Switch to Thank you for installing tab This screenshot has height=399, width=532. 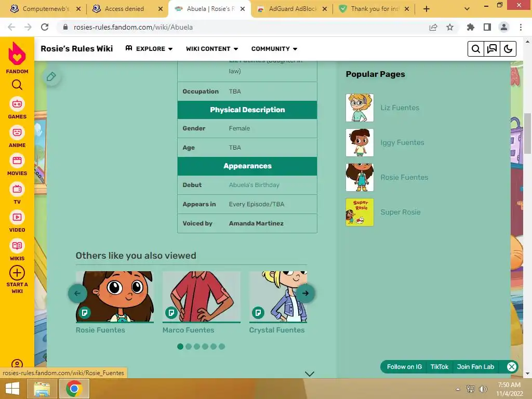click(x=375, y=9)
